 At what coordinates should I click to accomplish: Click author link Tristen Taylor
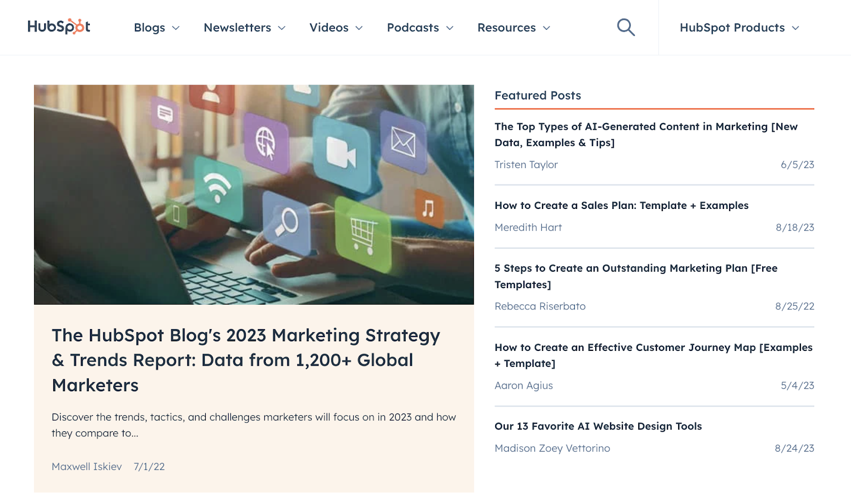[x=526, y=165]
